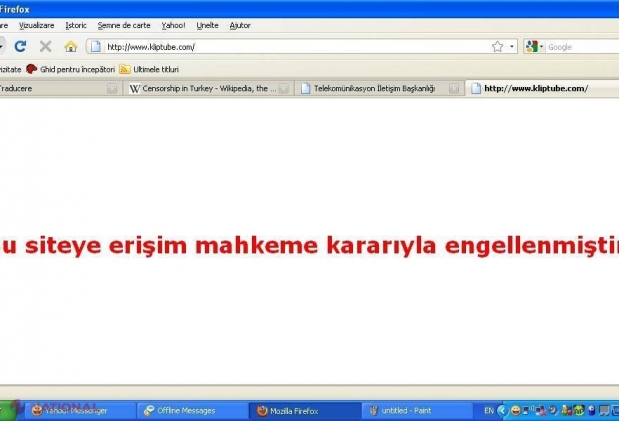This screenshot has height=421, width=619.
Task: Close the Telekomünikasyon İletişim Başkanlığı tab
Action: [454, 89]
